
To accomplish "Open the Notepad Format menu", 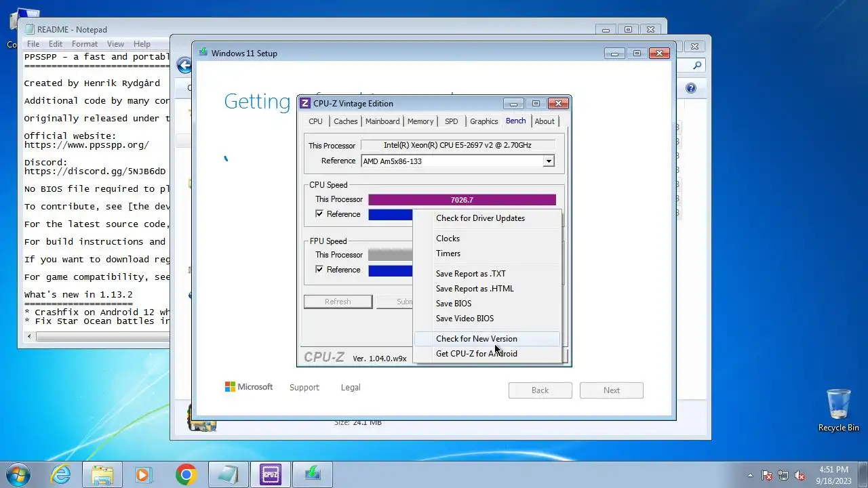I will coord(85,44).
